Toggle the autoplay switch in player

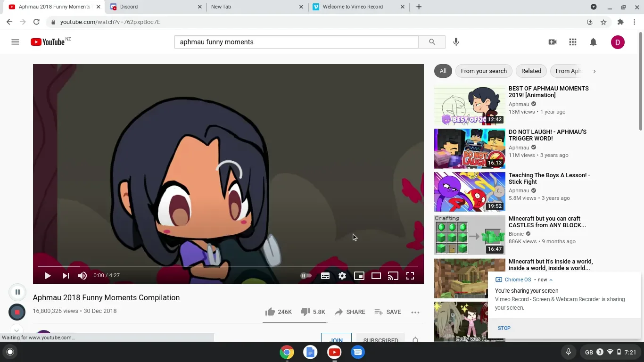305,276
